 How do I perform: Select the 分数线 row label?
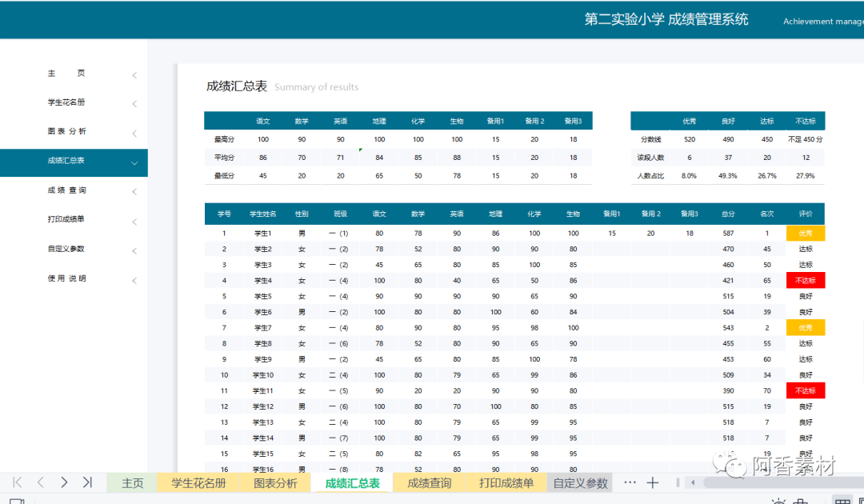click(x=650, y=139)
